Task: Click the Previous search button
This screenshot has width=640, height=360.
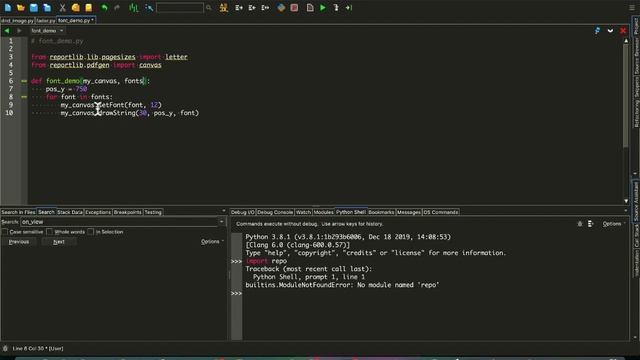Action: tap(19, 242)
